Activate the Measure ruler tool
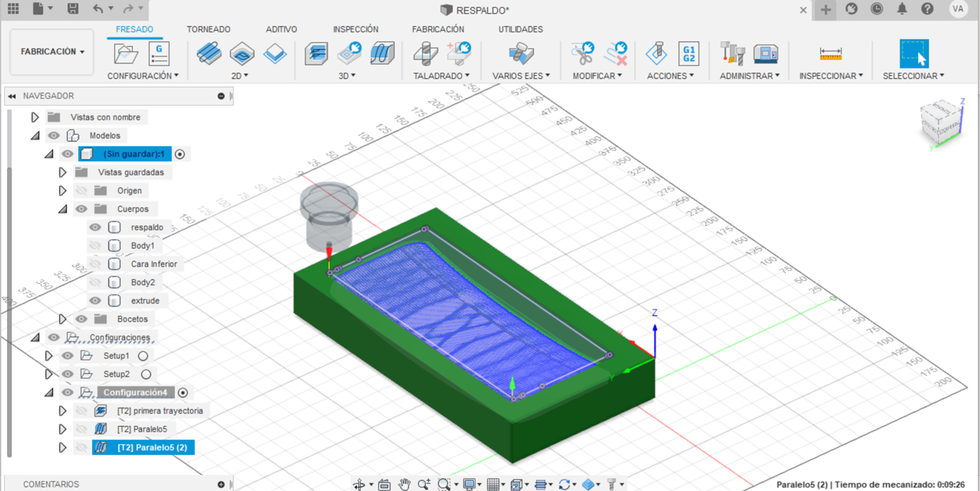Viewport: 980px width, 491px height. 831,54
